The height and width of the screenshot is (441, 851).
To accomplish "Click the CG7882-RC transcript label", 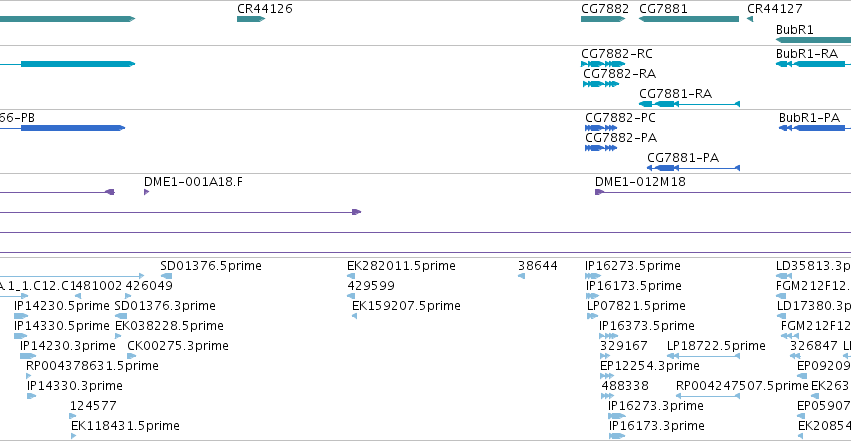I will pyautogui.click(x=617, y=54).
